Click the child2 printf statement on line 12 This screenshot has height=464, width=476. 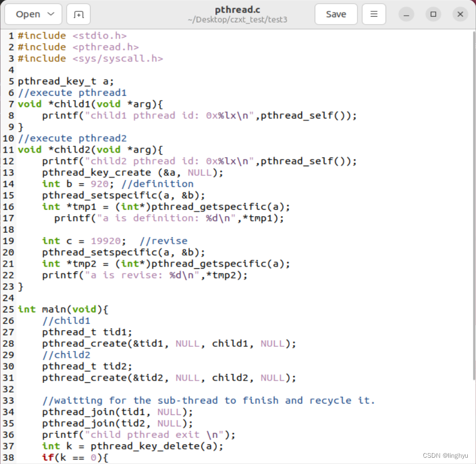pyautogui.click(x=199, y=161)
